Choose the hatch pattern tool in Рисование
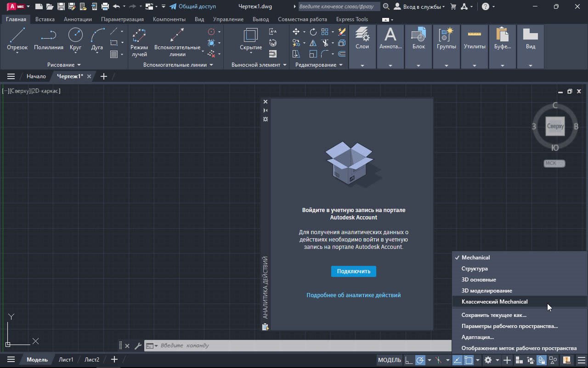This screenshot has width=588, height=368. [114, 54]
